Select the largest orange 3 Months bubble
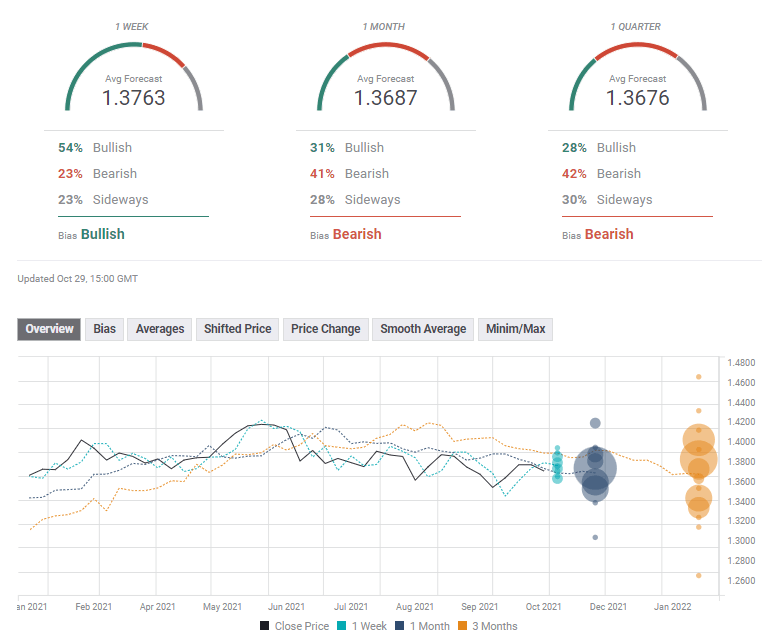The image size is (762, 642). [x=699, y=459]
